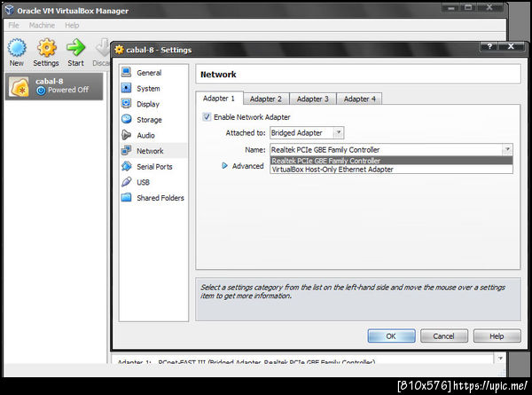Open the System settings category icon
532x395 pixels.
point(127,88)
